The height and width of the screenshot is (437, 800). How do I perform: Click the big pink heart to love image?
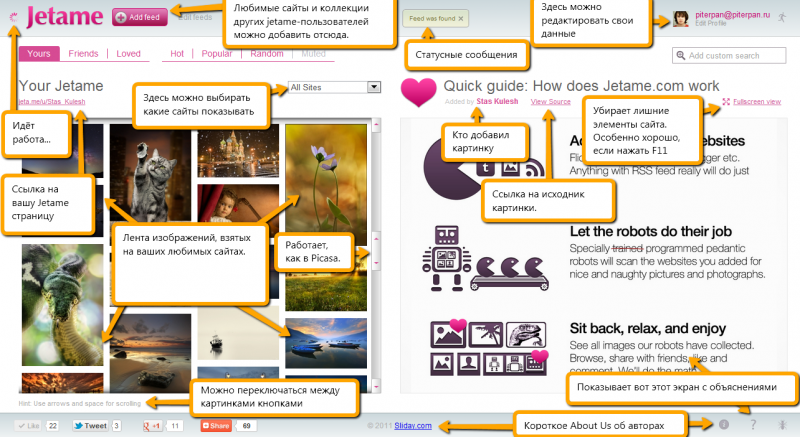pyautogui.click(x=418, y=92)
